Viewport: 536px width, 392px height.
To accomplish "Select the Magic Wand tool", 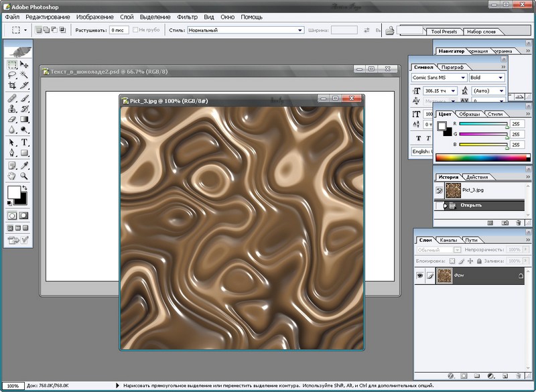I will click(x=24, y=75).
